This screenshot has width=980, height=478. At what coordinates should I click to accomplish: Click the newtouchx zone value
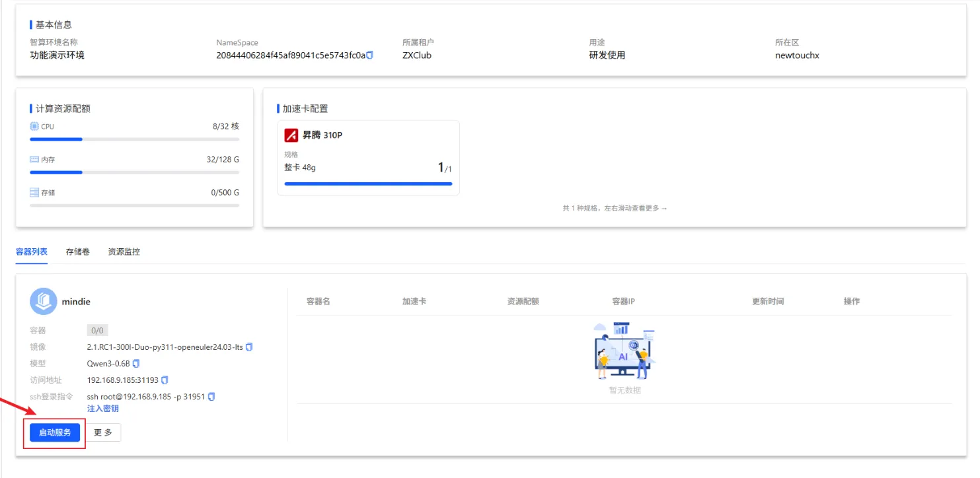797,55
